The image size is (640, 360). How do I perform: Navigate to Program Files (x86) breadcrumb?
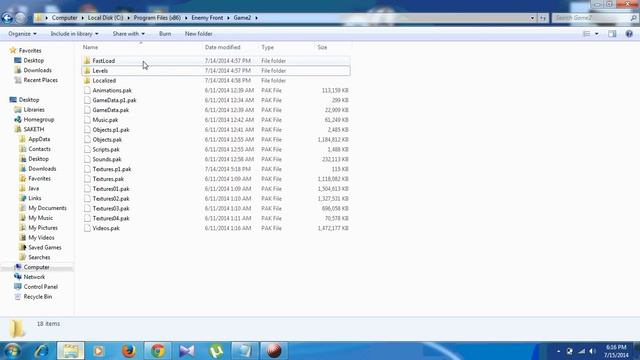tap(157, 18)
